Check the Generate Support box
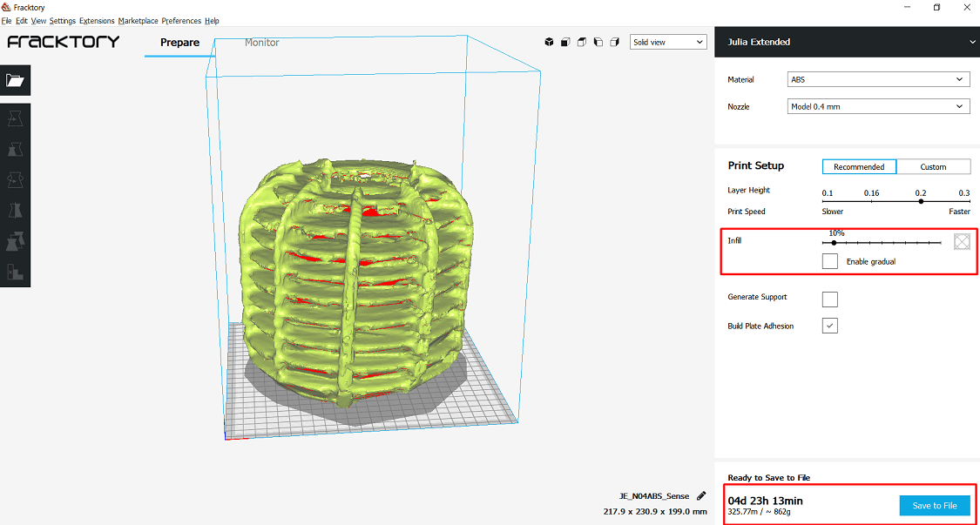This screenshot has width=980, height=525. (x=830, y=300)
